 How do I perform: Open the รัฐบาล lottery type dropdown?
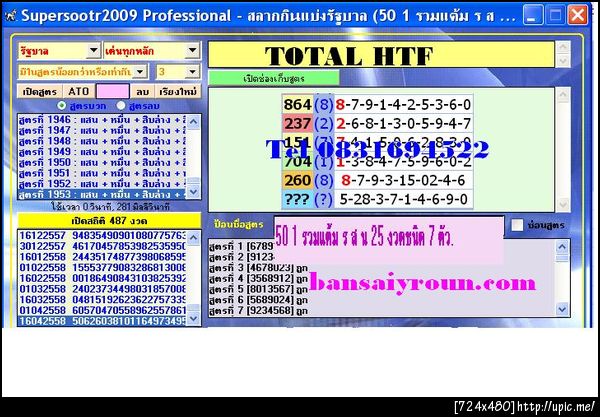click(x=93, y=50)
